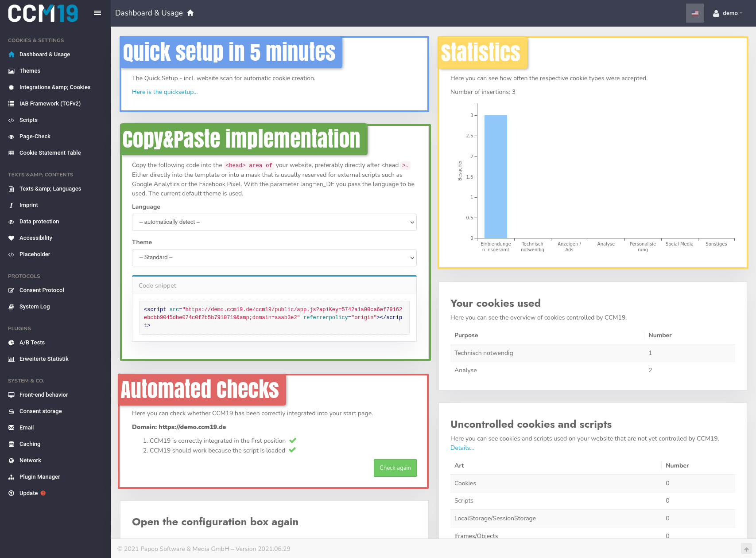Click the Network sidebar icon
756x558 pixels.
[x=11, y=460]
